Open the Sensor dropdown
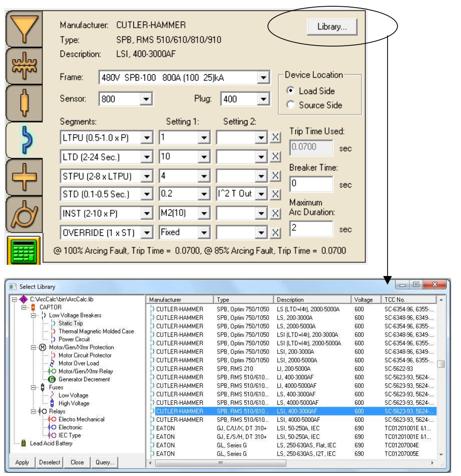461x476 pixels. (x=146, y=99)
